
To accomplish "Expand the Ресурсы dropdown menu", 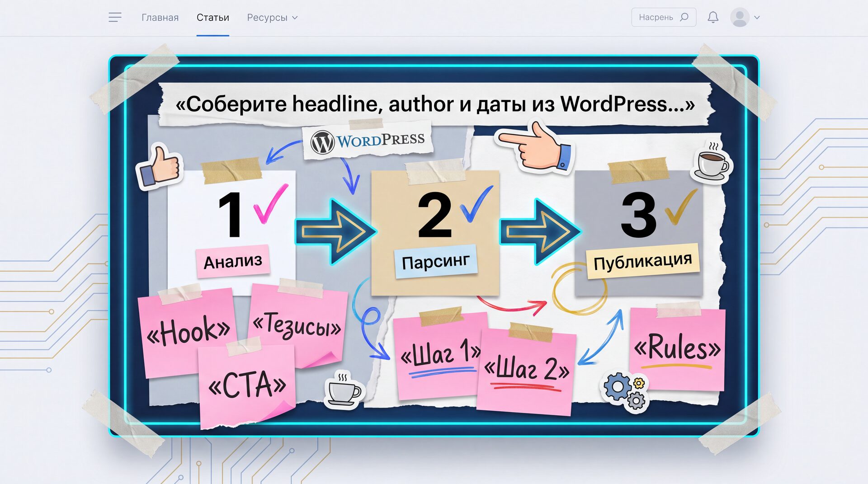I will (x=272, y=18).
